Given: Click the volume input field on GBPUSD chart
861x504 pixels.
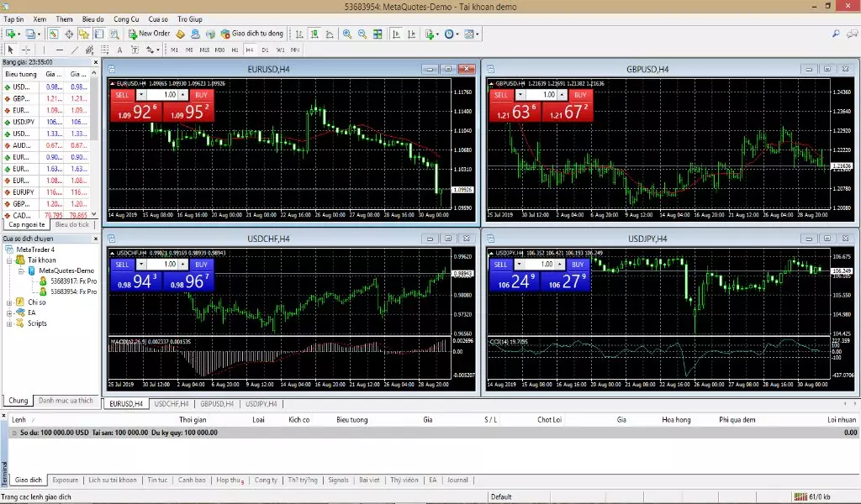Looking at the screenshot, I should [x=548, y=95].
